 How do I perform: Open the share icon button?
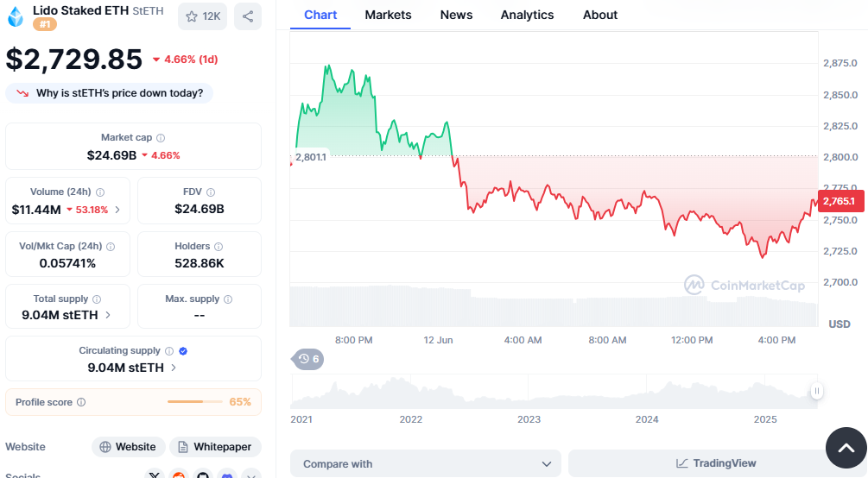pyautogui.click(x=248, y=16)
